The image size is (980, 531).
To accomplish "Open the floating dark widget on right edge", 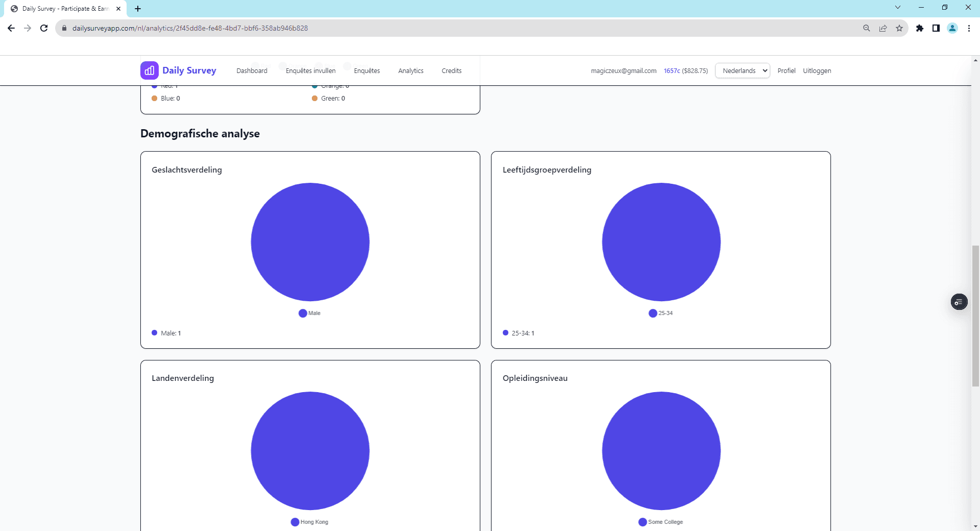I will click(x=959, y=302).
